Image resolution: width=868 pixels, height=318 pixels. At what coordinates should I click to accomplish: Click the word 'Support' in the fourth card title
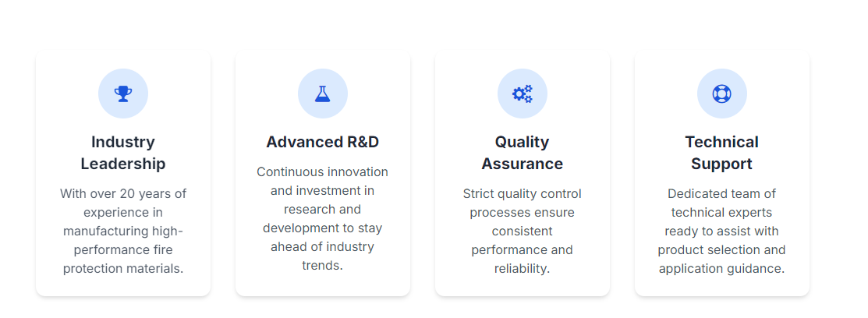pyautogui.click(x=722, y=164)
